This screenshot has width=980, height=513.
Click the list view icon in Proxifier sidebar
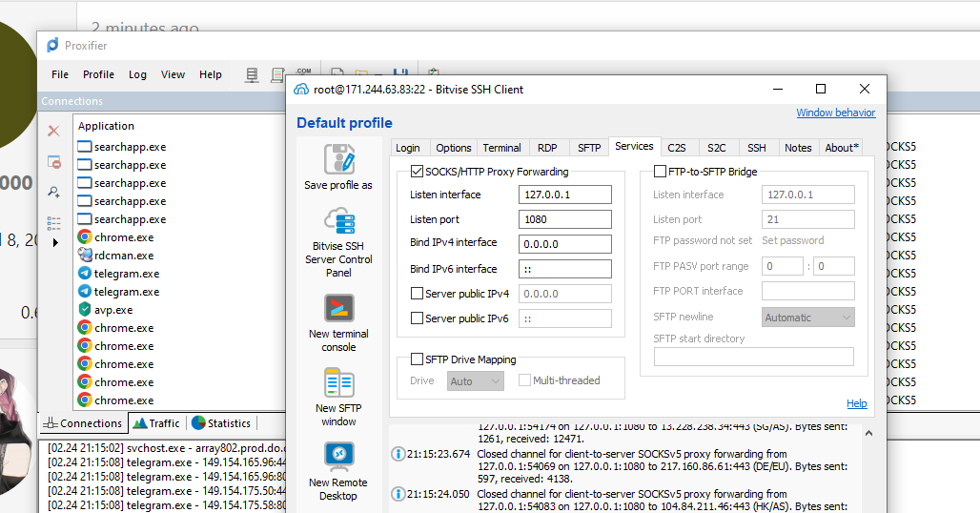53,223
